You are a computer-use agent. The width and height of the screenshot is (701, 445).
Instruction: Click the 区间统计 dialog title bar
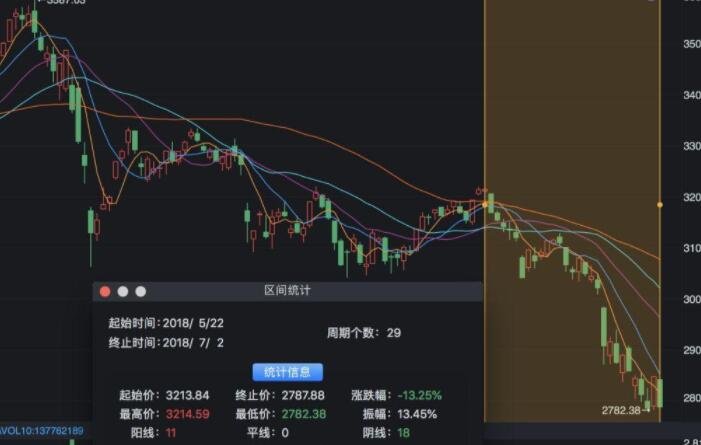288,291
